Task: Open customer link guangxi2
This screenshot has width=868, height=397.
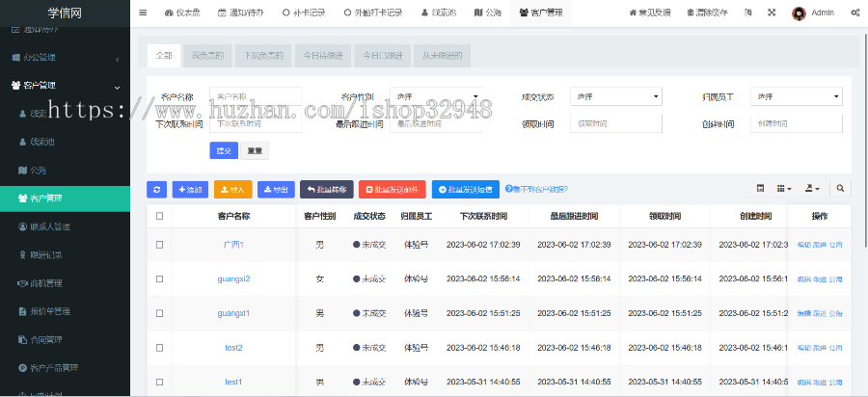Action: pos(233,278)
